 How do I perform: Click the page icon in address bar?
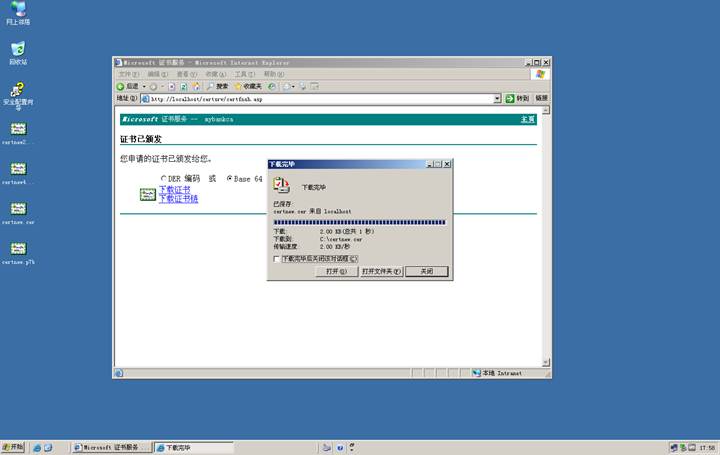[x=145, y=99]
